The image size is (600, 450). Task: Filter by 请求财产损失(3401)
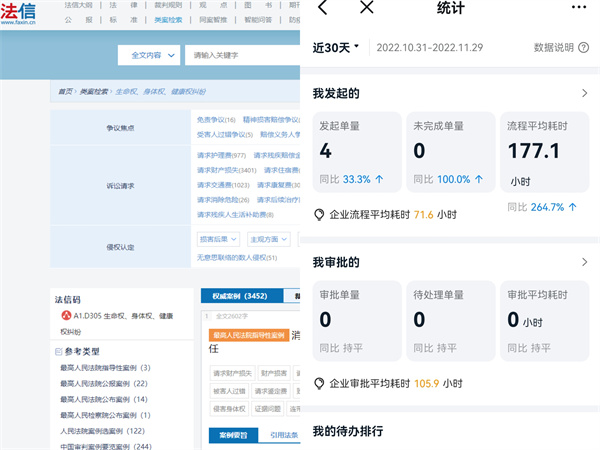pyautogui.click(x=227, y=170)
